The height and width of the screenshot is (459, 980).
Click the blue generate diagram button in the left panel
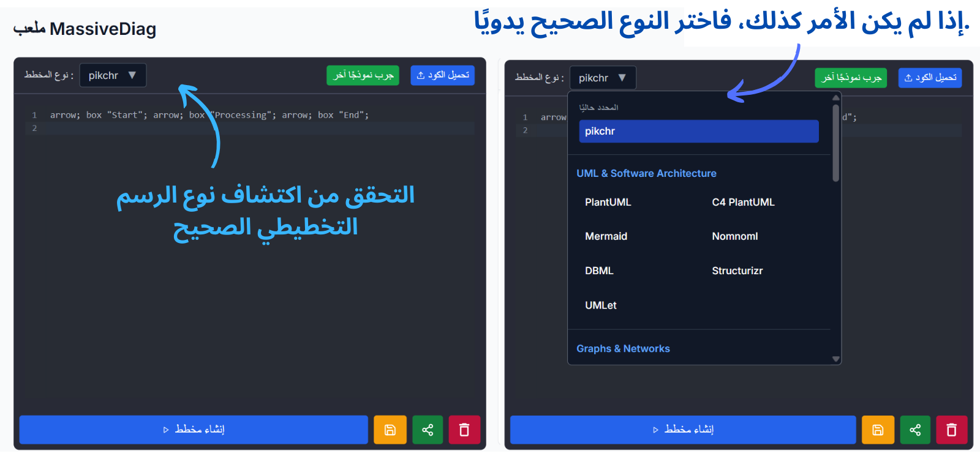(194, 430)
